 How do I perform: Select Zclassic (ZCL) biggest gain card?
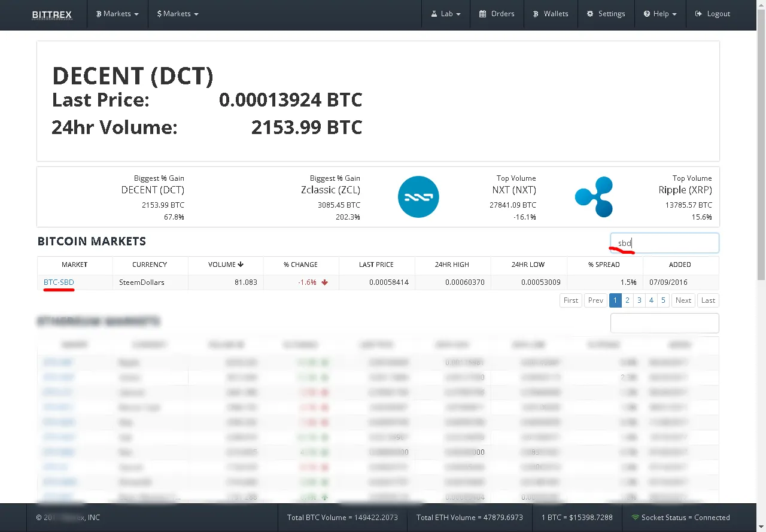click(x=330, y=197)
